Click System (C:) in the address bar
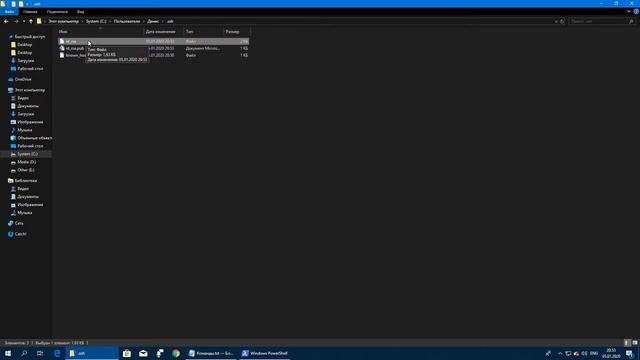This screenshot has height=360, width=640. click(96, 21)
